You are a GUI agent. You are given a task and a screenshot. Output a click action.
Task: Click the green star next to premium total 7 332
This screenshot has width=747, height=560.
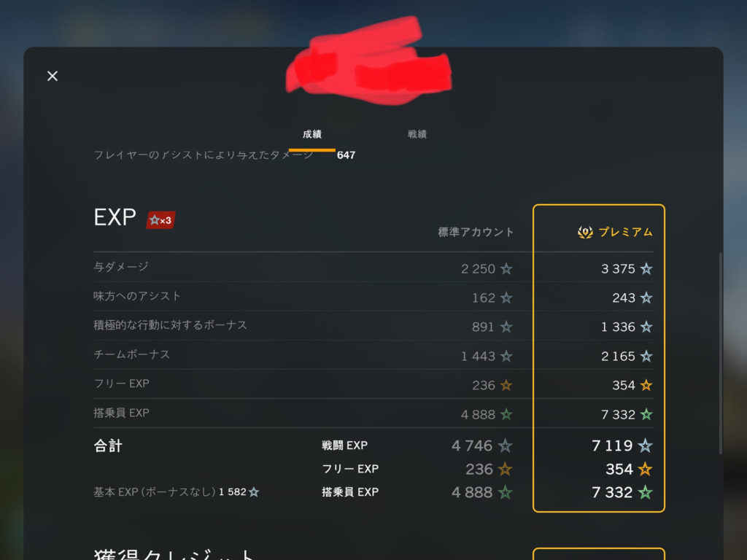645,492
